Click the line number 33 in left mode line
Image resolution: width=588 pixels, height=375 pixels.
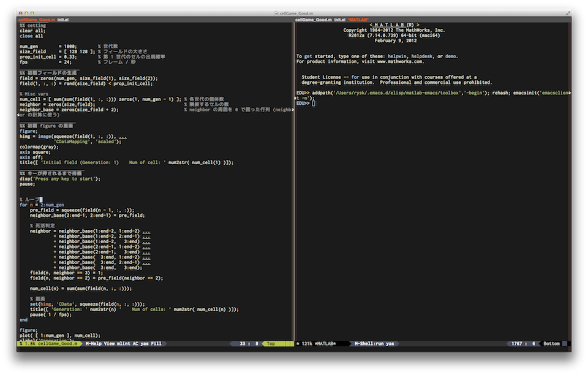[x=243, y=344]
